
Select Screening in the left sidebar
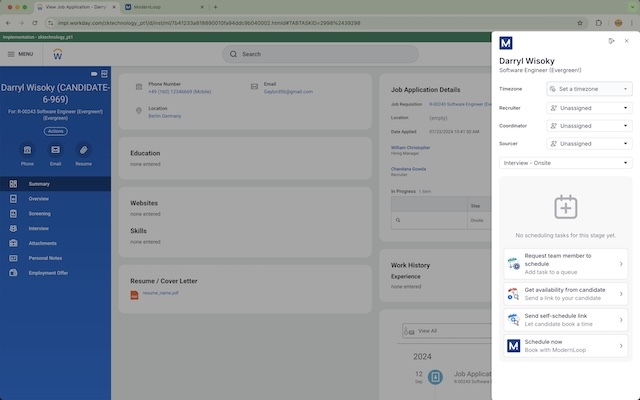click(39, 213)
